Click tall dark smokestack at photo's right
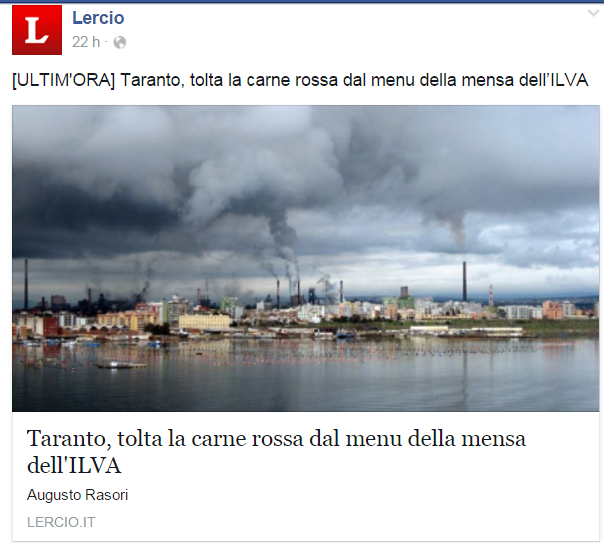 point(465,282)
